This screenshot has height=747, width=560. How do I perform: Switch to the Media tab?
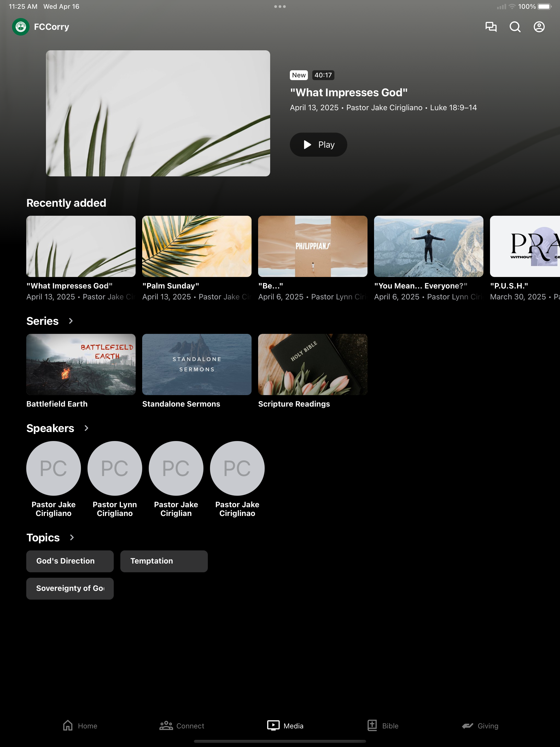click(x=285, y=726)
